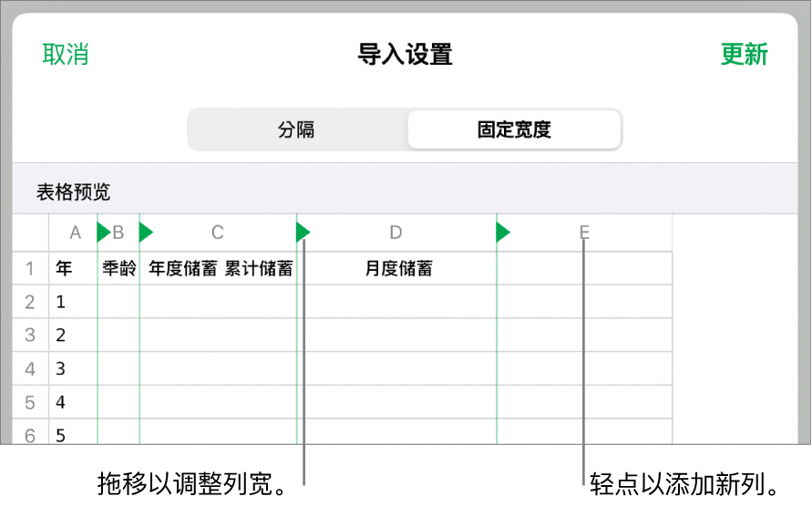Select cell containing 年度储蓄 累计储蓄
This screenshot has width=812, height=507.
(219, 268)
